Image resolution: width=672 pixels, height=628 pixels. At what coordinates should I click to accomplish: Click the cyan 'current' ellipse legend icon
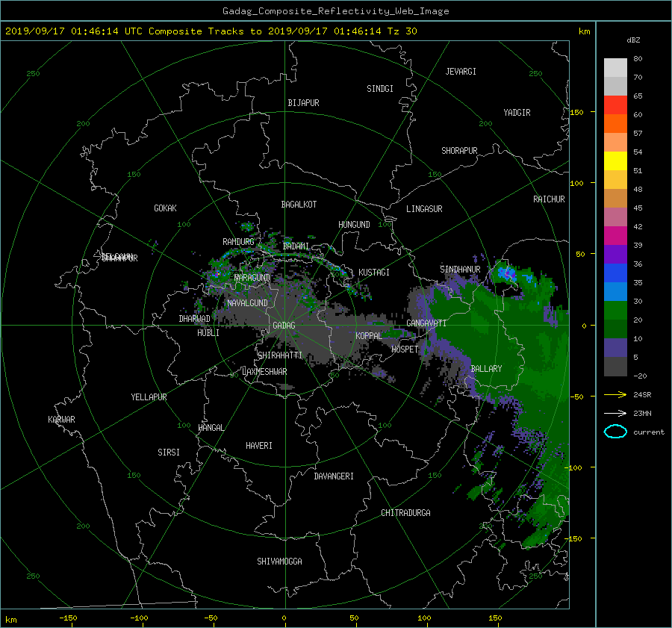[x=615, y=432]
